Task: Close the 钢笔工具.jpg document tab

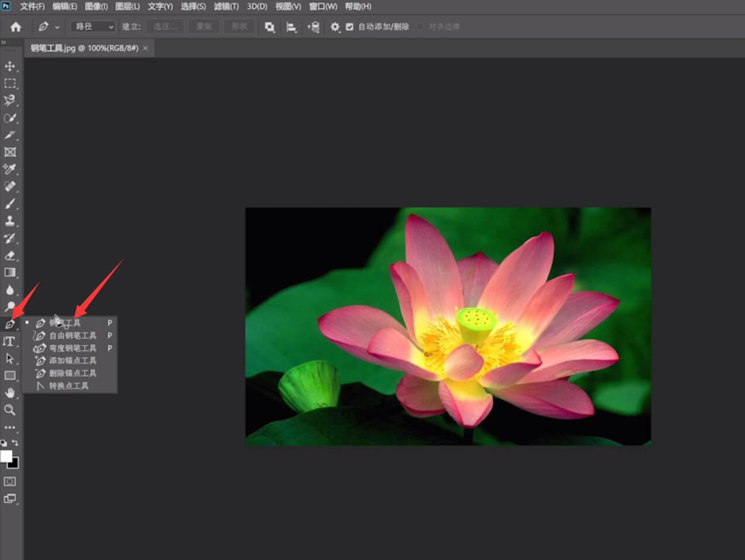Action: point(146,48)
